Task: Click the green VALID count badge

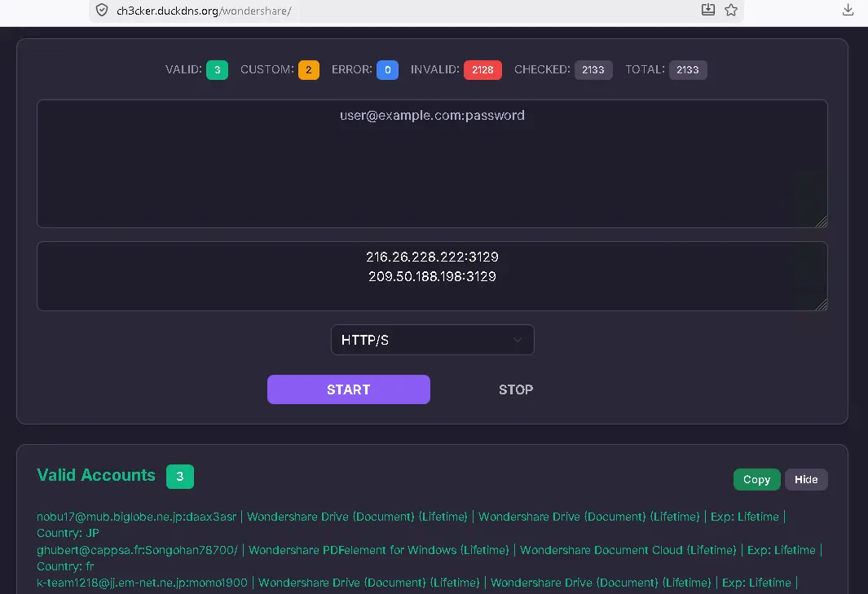Action: (217, 70)
